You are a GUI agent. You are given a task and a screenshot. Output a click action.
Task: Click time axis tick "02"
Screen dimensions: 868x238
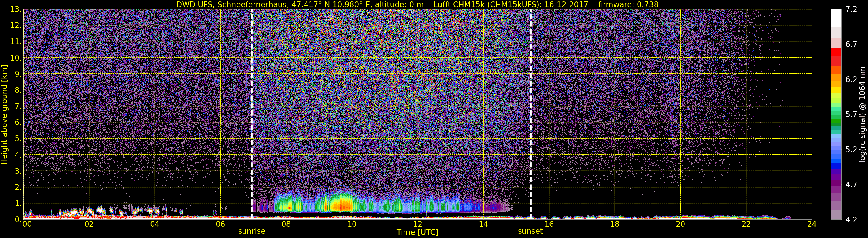89,224
